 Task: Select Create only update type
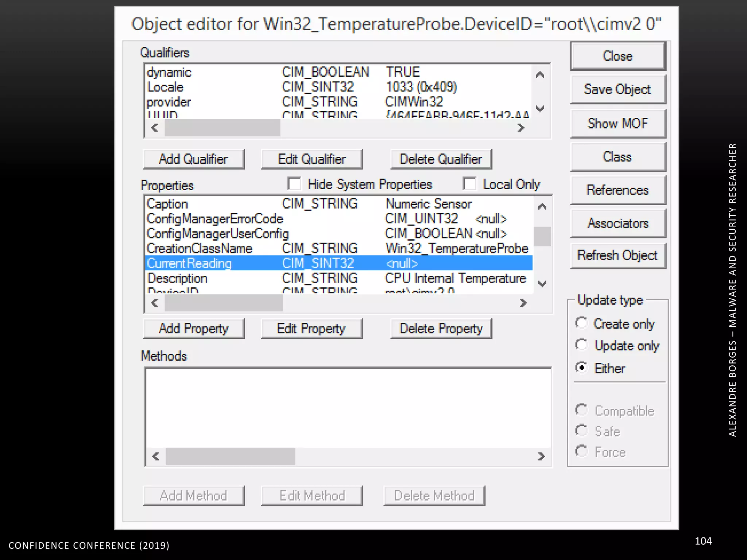click(x=581, y=323)
